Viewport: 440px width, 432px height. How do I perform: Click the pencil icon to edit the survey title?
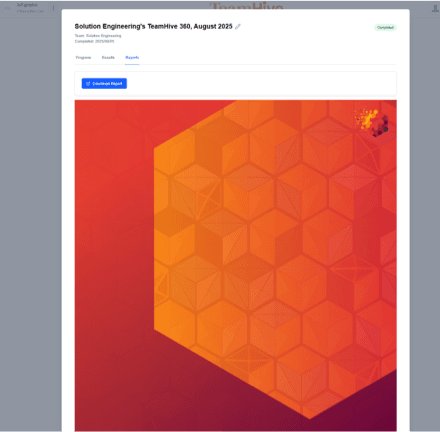[x=238, y=27]
